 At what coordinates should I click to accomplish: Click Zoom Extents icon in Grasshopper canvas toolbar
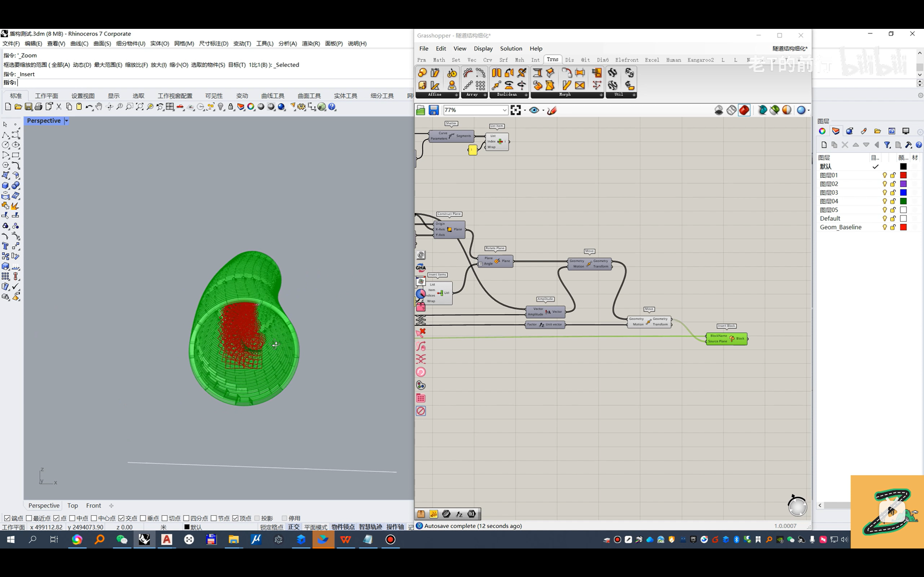[x=515, y=110]
